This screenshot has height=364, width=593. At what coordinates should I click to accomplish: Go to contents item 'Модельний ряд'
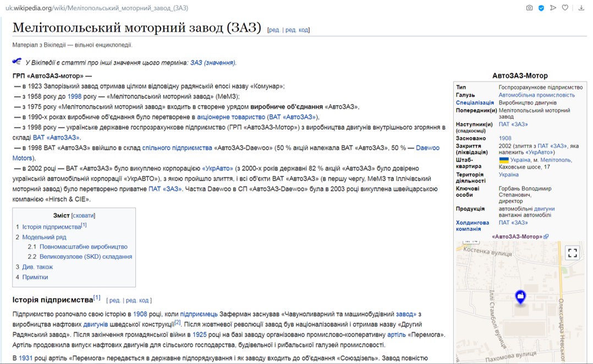point(44,238)
